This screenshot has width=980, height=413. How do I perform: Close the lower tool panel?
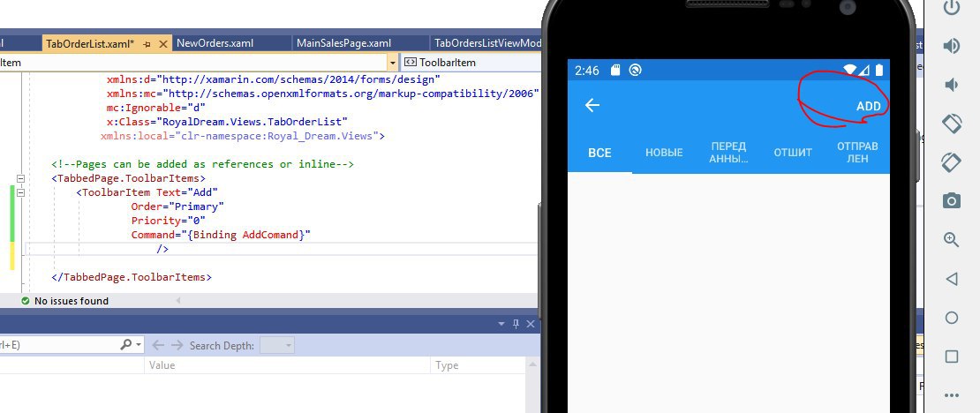tap(531, 324)
